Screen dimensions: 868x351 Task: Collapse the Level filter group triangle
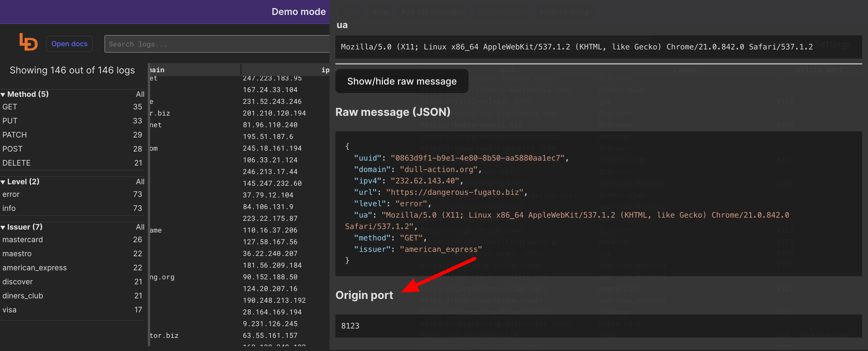coord(3,182)
